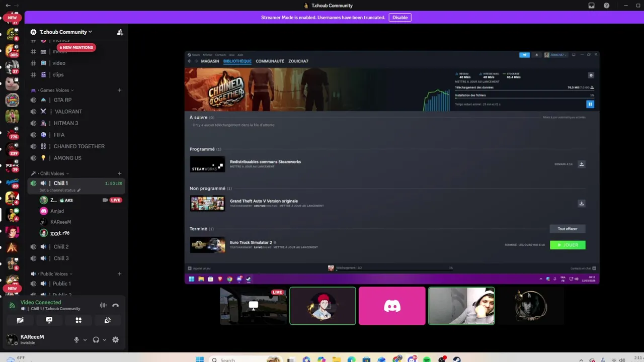
Task: Open Discord user settings gear
Action: (x=116, y=340)
